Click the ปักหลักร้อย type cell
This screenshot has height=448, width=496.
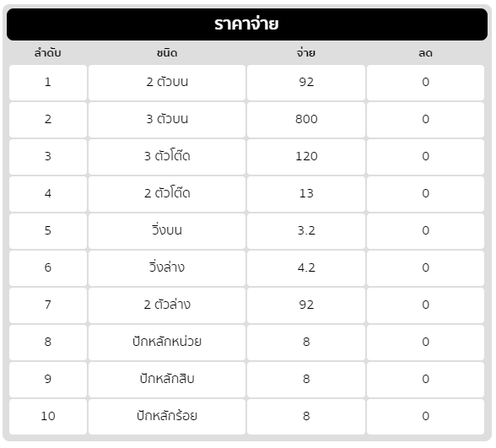coord(167,417)
